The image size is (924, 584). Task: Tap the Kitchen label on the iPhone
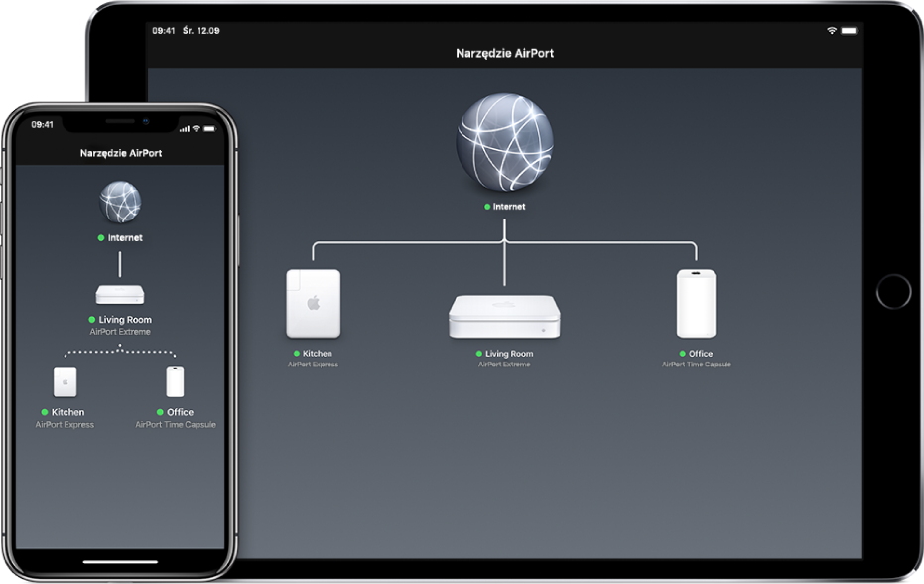67,412
